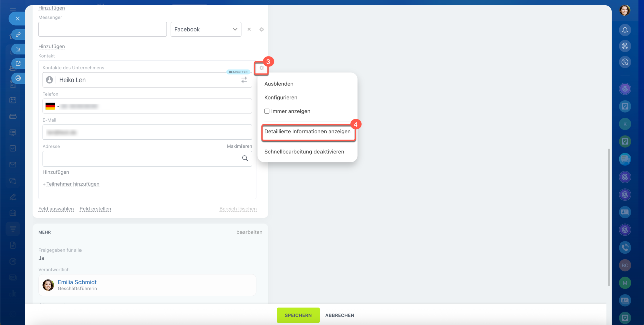
Task: Open the mail envelope icon in left sidebar
Action: (13, 165)
